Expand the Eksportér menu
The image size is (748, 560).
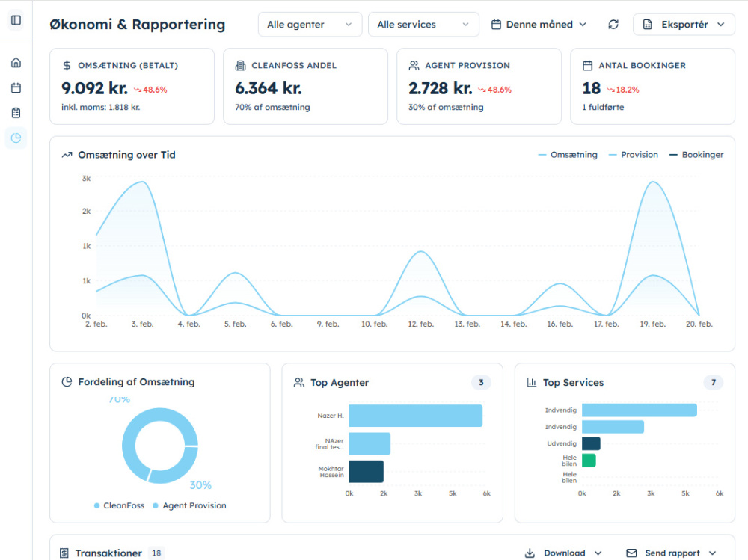pyautogui.click(x=684, y=25)
